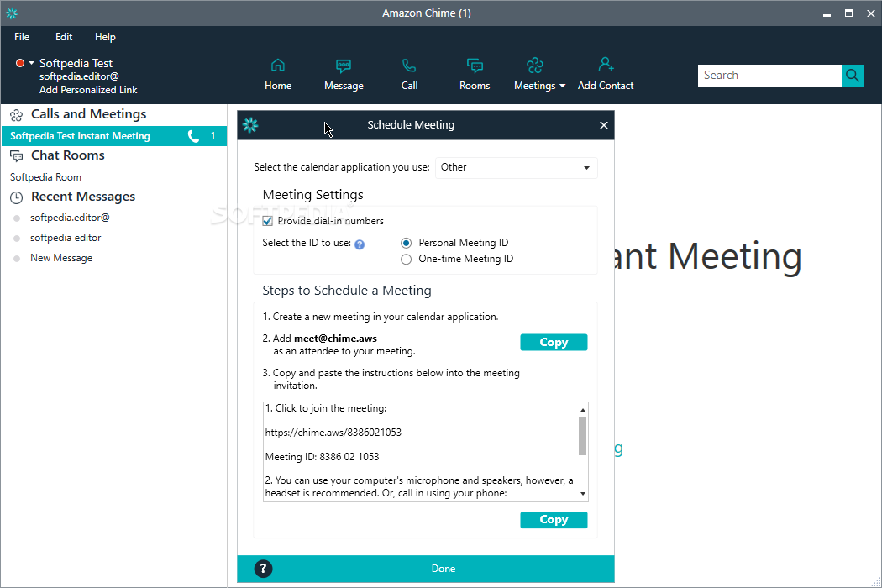Minimize the Amazon Chime window

pos(827,13)
